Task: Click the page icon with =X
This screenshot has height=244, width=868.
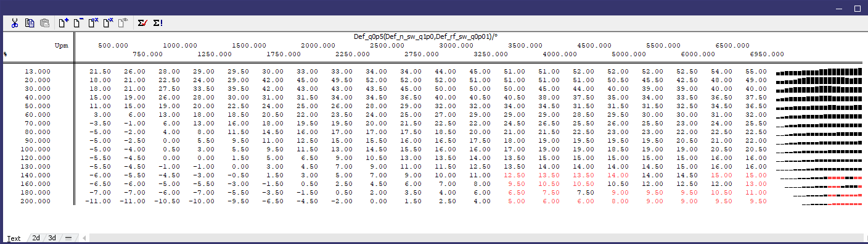Action: pyautogui.click(x=94, y=23)
